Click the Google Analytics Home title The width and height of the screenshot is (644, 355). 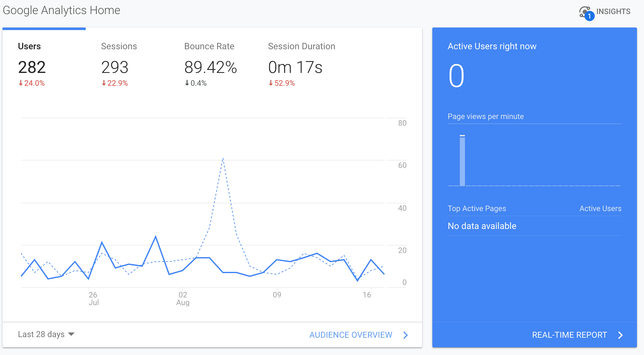[61, 10]
